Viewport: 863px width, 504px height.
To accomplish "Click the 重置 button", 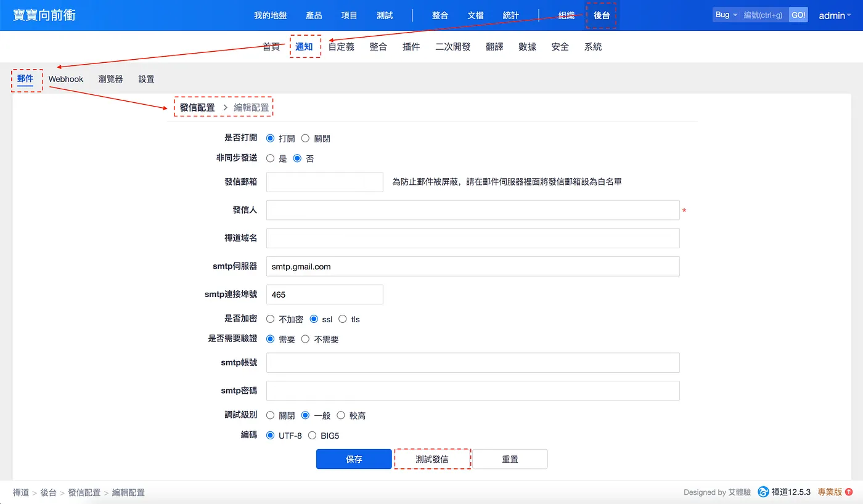I will click(510, 459).
